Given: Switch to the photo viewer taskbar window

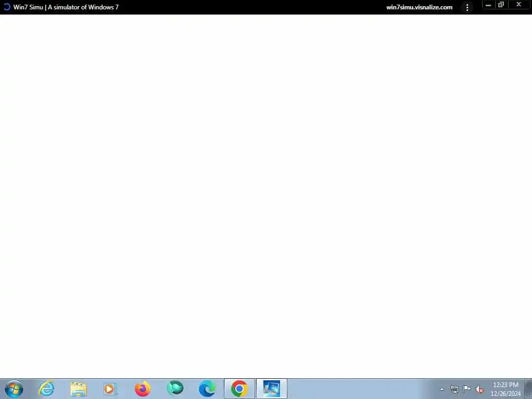Looking at the screenshot, I should [x=271, y=389].
